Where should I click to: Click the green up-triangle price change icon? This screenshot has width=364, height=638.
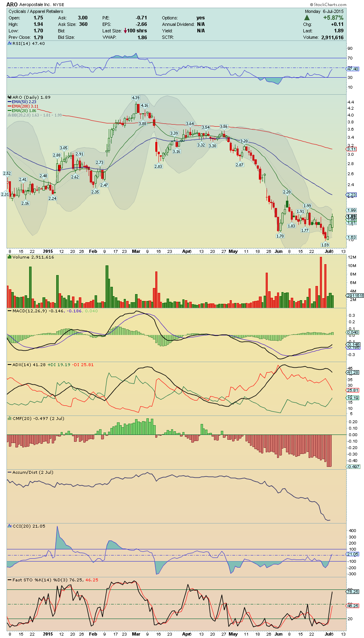click(x=307, y=18)
